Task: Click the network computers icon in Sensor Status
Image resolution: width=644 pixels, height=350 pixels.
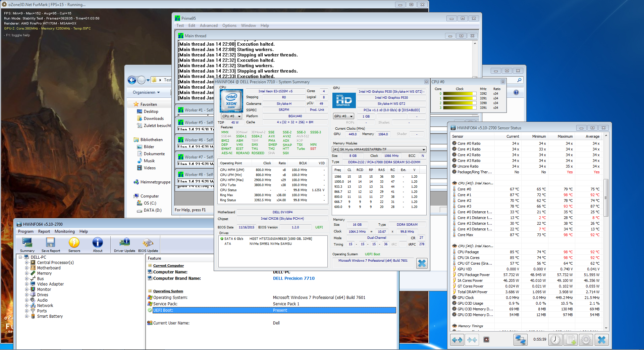Action: tap(520, 340)
